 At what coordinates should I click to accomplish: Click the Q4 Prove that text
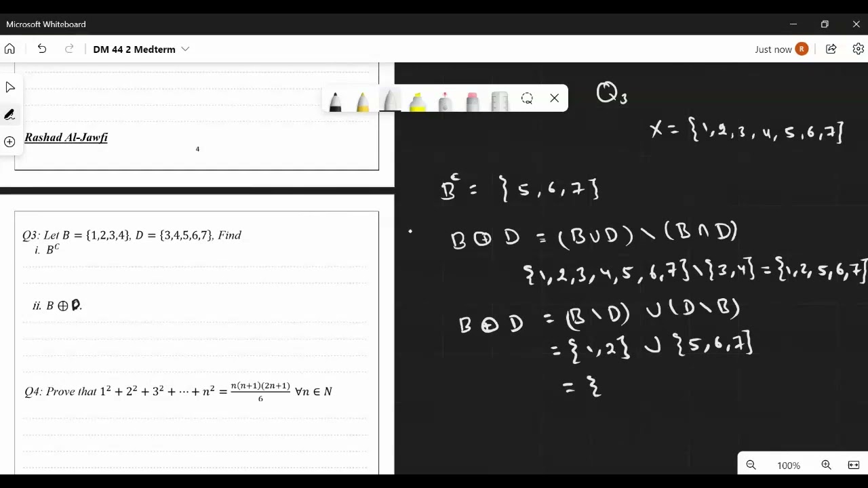(x=178, y=391)
